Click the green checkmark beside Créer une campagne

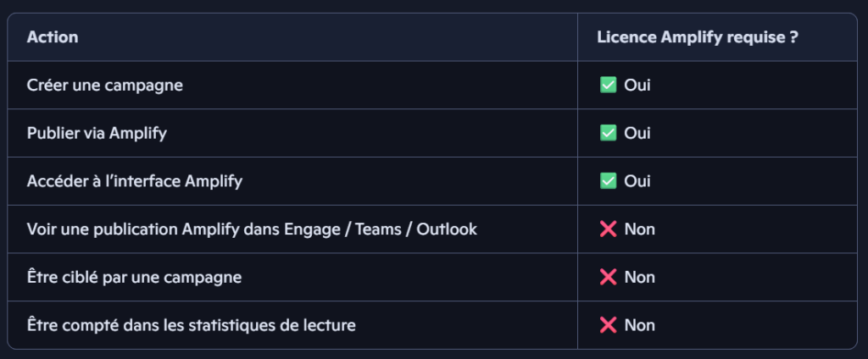(x=608, y=85)
